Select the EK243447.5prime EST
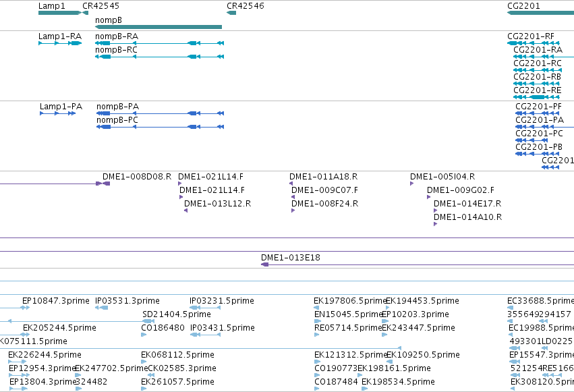 coord(418,328)
